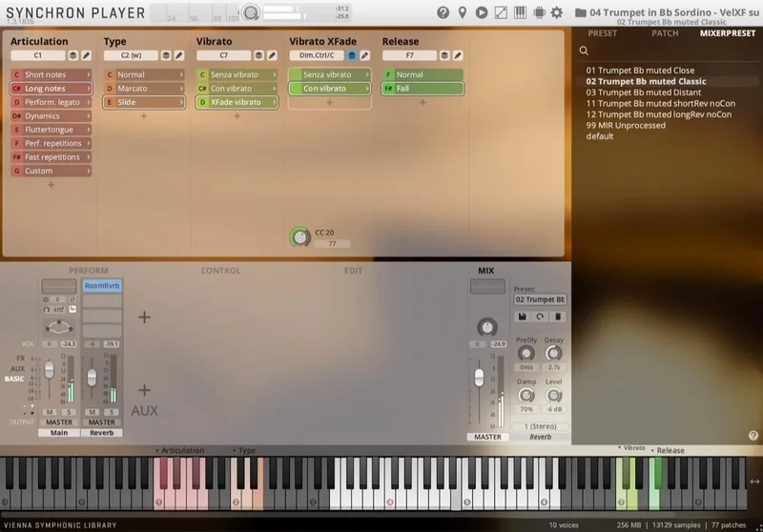Solo the Main channel
Screen dimensions: 763x532
click(x=69, y=412)
